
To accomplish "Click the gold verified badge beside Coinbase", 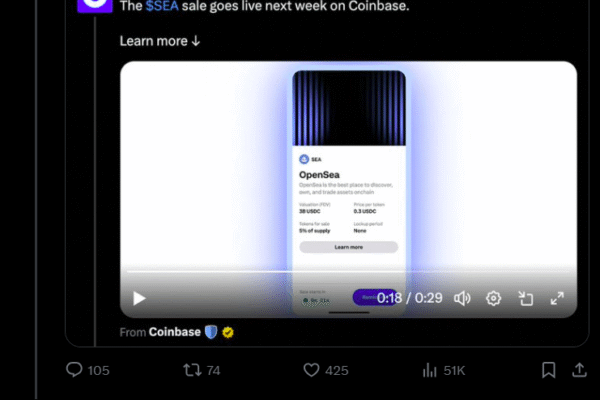I will [228, 332].
